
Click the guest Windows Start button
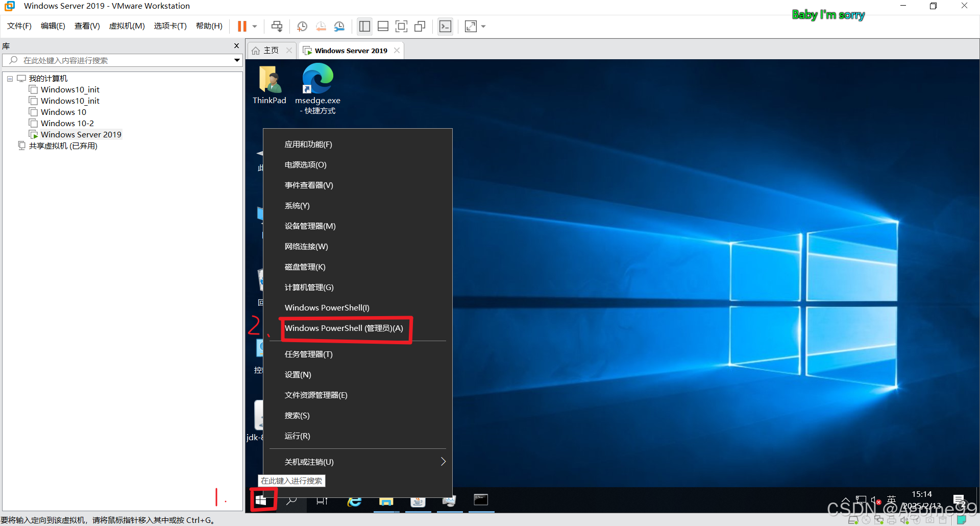click(x=261, y=500)
